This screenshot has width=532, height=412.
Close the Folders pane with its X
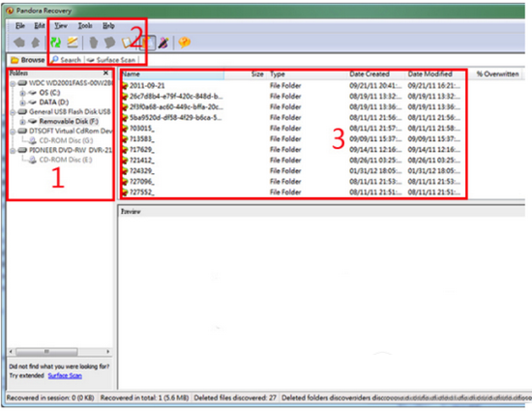tap(105, 73)
